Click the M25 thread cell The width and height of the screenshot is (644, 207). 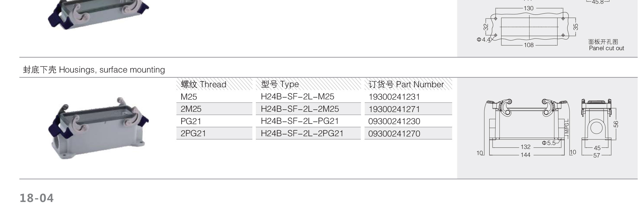tap(214, 96)
